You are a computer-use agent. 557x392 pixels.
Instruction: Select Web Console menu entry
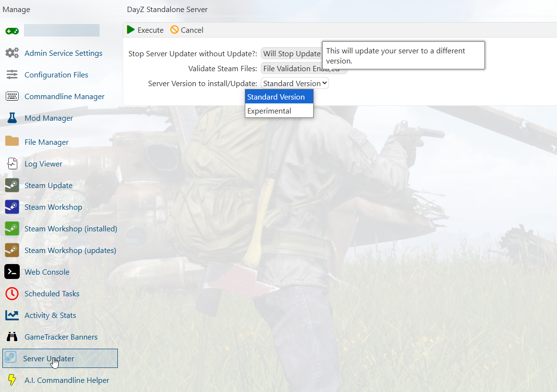pos(47,272)
